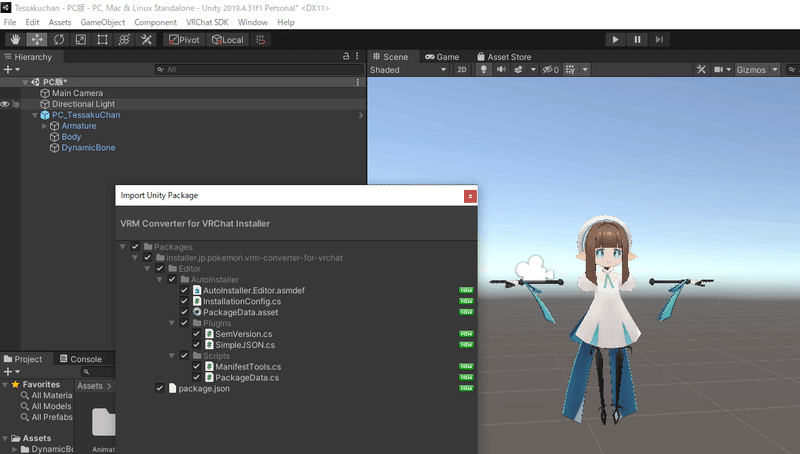Viewport: 800px width, 454px height.
Task: Open the File menu
Action: [x=10, y=22]
